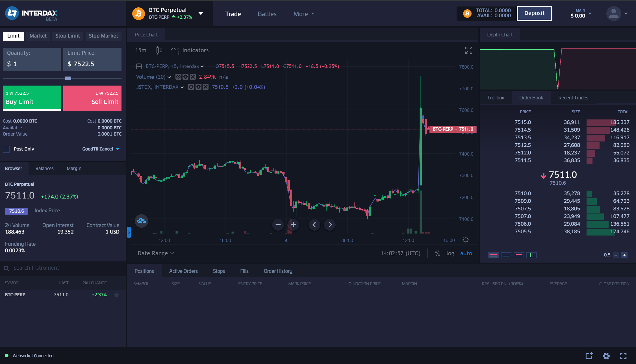
Task: Expand the More menu
Action: [304, 14]
